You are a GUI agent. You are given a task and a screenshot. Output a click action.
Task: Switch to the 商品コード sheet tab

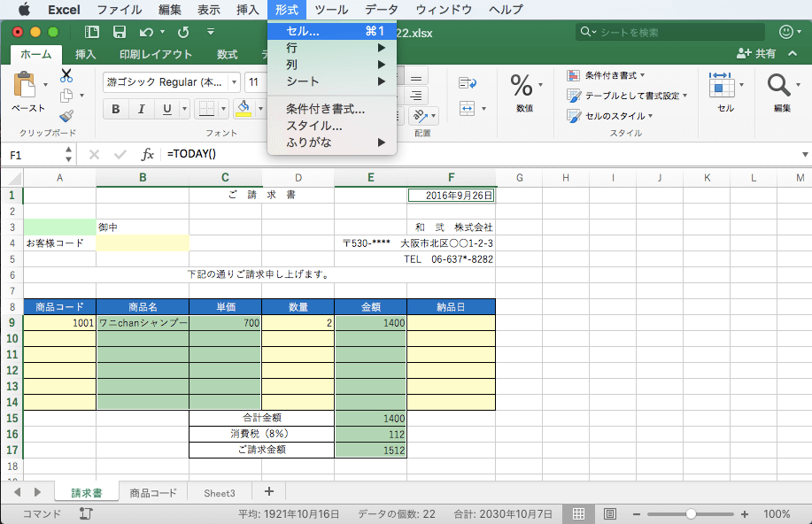coord(153,493)
